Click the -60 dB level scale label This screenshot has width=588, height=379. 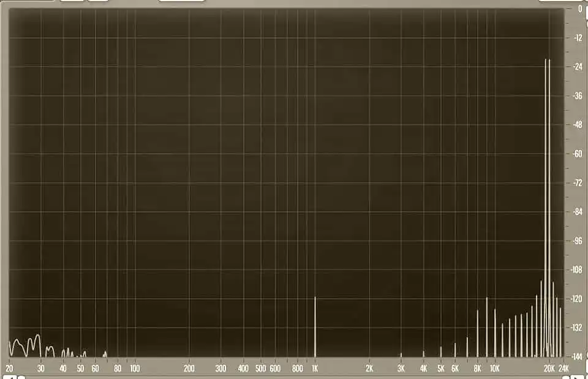point(577,154)
